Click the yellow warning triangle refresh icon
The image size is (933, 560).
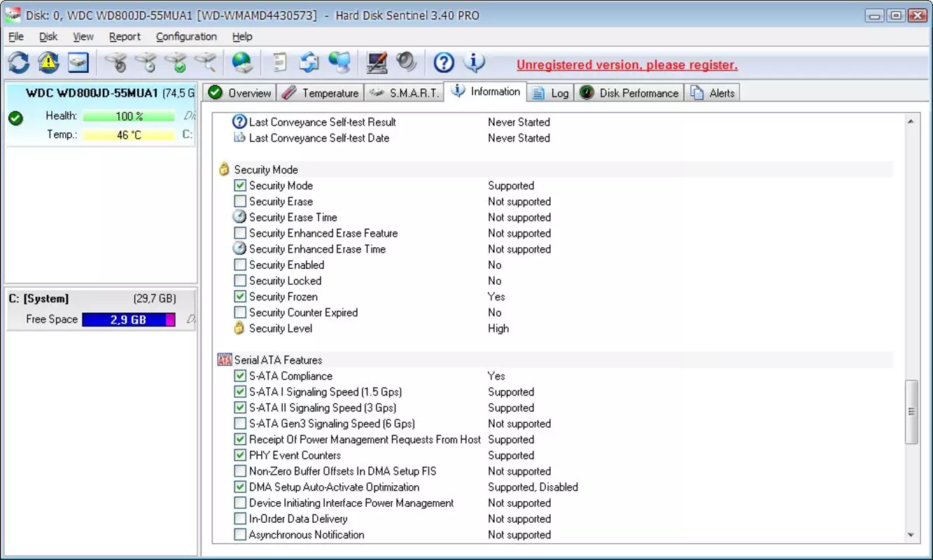(x=48, y=63)
